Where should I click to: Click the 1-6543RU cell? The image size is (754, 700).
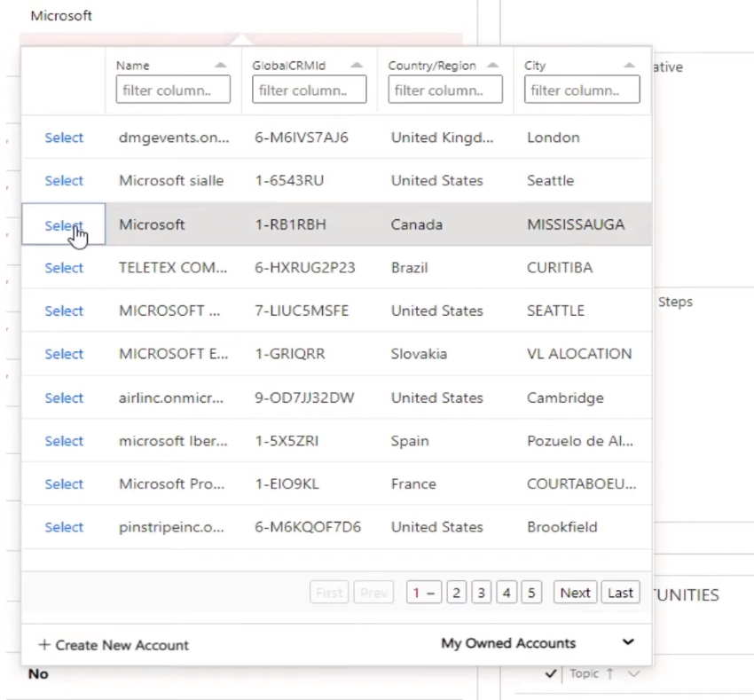click(289, 181)
